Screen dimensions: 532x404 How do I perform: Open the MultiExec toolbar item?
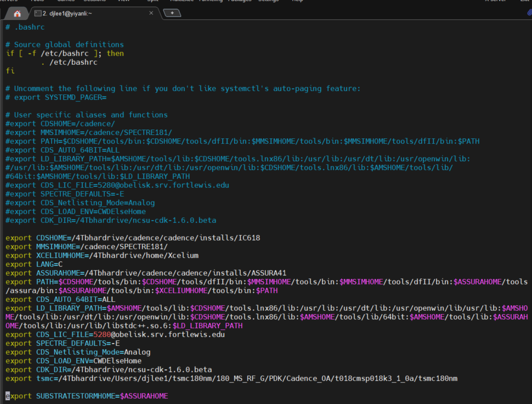(180, 1)
